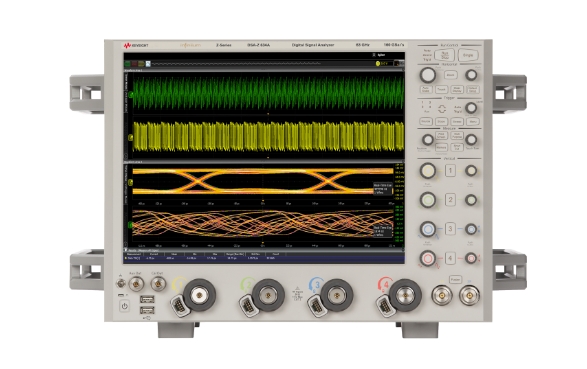Select the vertical channel 3 button
This screenshot has height=369, width=587.
pyautogui.click(x=450, y=229)
